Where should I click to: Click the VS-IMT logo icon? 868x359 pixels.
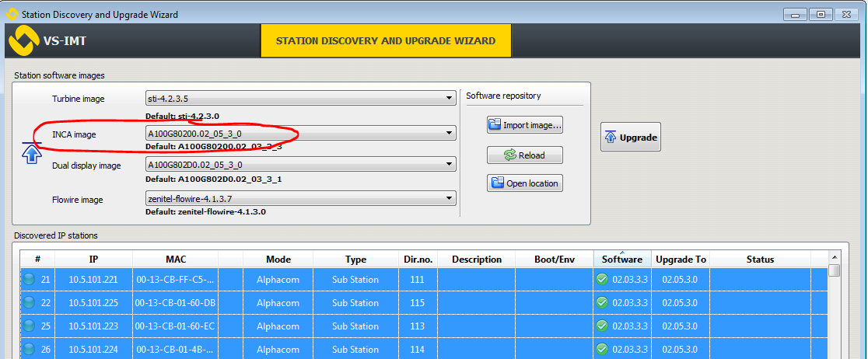tap(23, 40)
